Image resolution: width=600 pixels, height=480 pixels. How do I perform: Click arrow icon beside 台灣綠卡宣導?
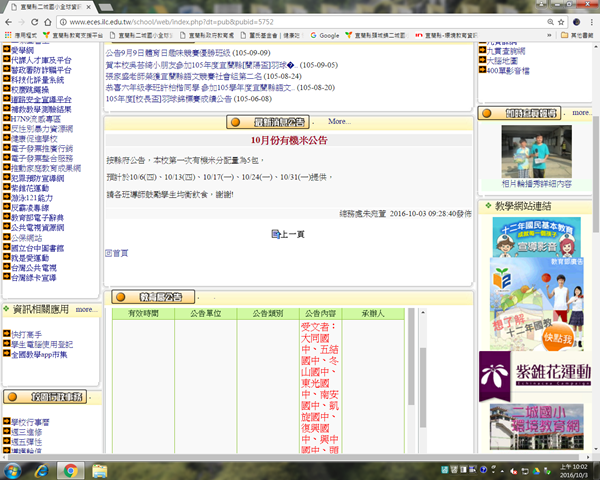pos(7,277)
